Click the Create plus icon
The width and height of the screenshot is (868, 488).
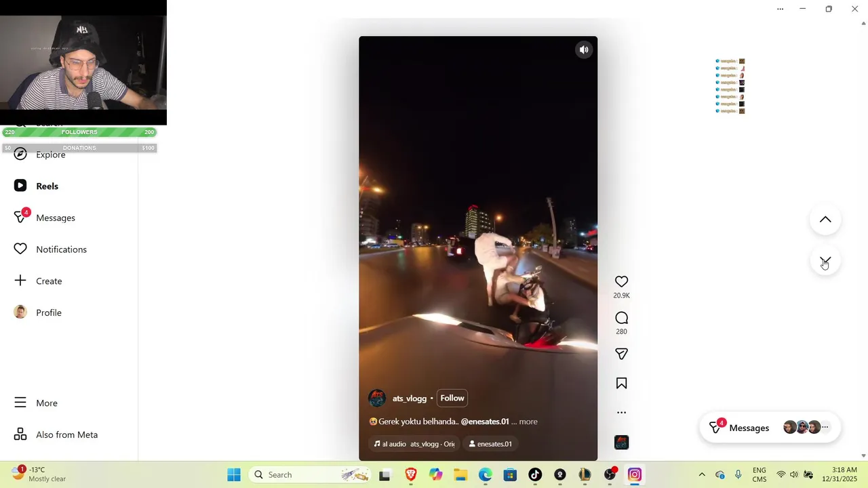(20, 281)
